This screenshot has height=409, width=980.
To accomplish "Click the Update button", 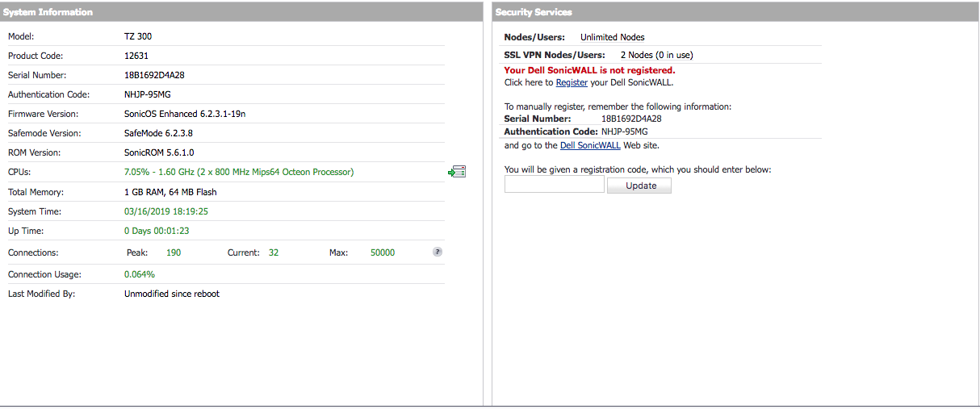I will point(639,186).
